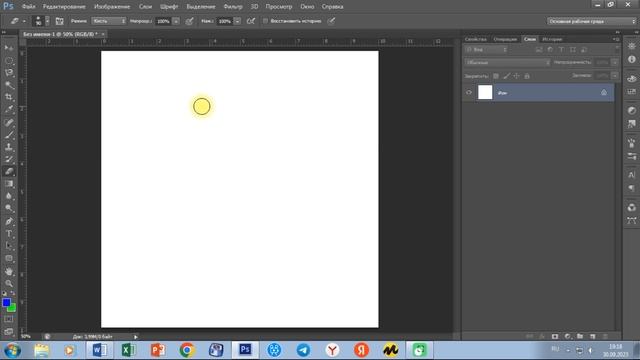Open the Редактирование menu
The image size is (640, 360).
pos(64,7)
